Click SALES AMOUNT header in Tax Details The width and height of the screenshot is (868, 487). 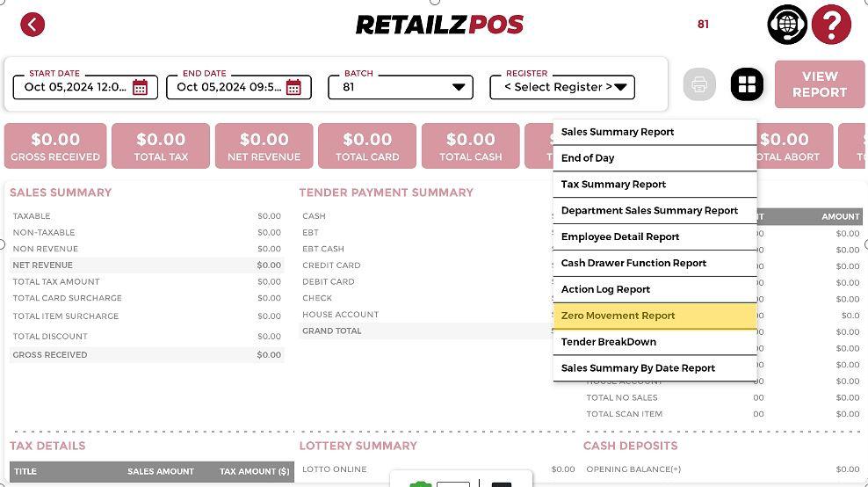coord(161,471)
